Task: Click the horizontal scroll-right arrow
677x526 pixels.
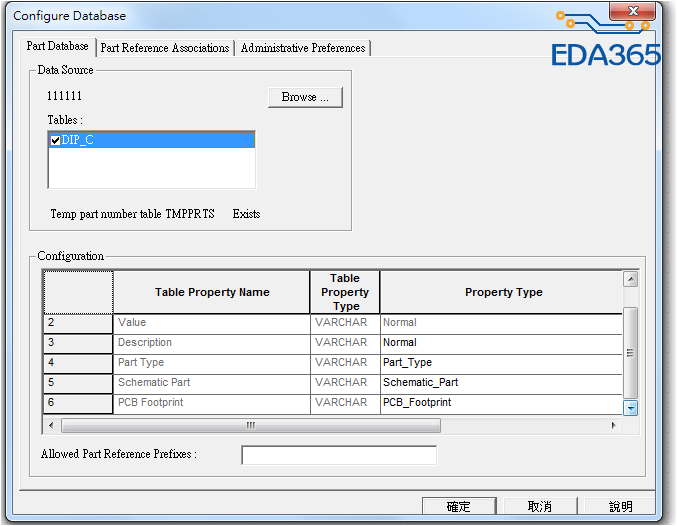Action: pyautogui.click(x=614, y=425)
